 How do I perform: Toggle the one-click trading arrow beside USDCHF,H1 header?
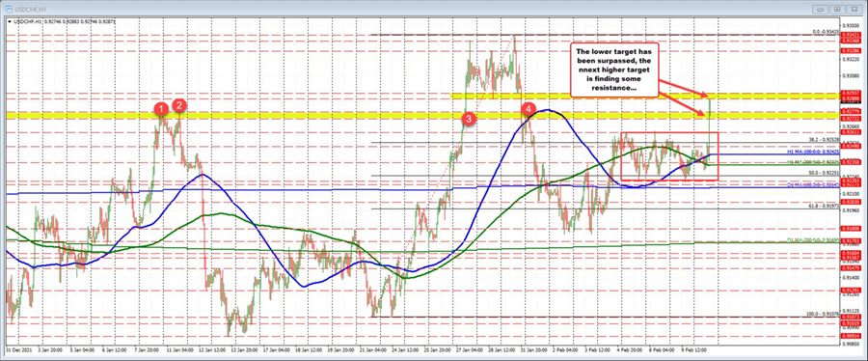point(9,20)
